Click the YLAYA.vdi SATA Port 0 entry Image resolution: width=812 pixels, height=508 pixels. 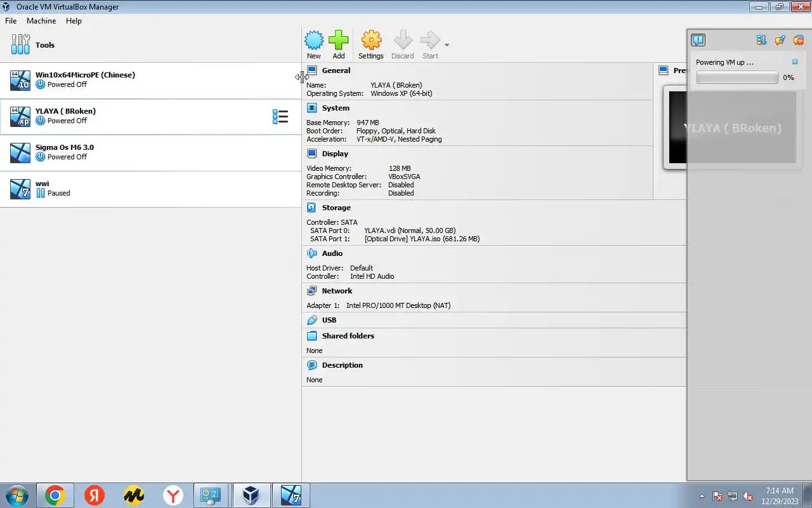[x=410, y=231]
